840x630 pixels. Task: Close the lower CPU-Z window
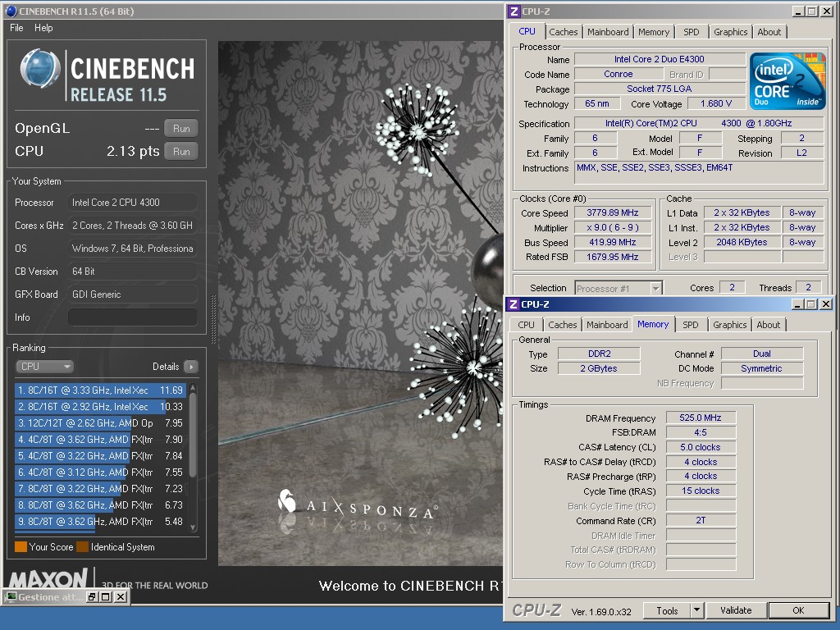pyautogui.click(x=826, y=304)
